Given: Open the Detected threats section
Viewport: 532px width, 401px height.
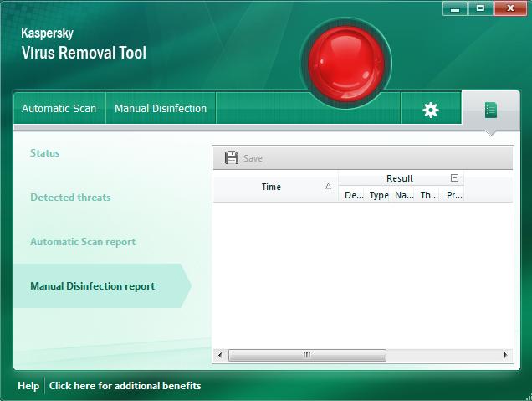Looking at the screenshot, I should pos(70,198).
